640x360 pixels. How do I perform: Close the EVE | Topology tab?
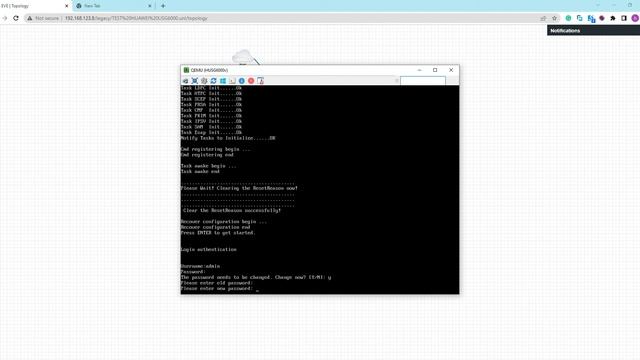pos(67,6)
